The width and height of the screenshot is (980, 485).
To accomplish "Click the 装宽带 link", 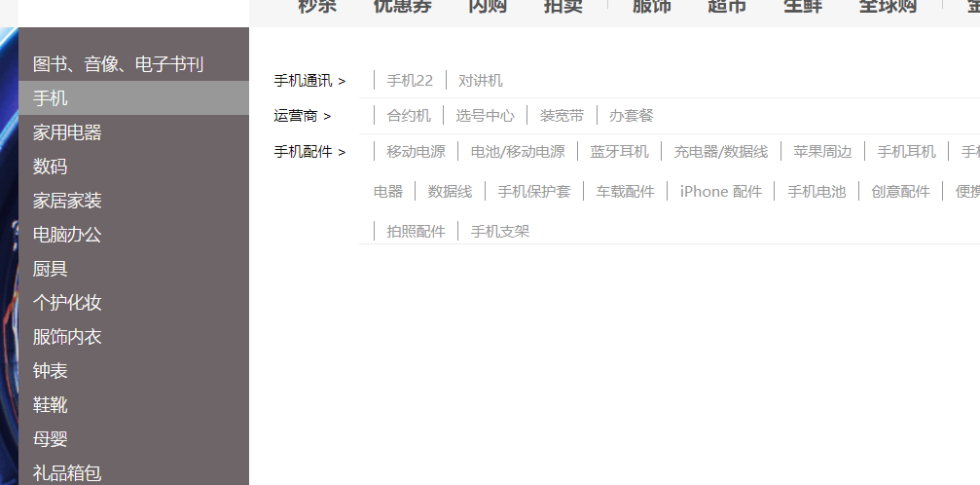I will tap(562, 116).
